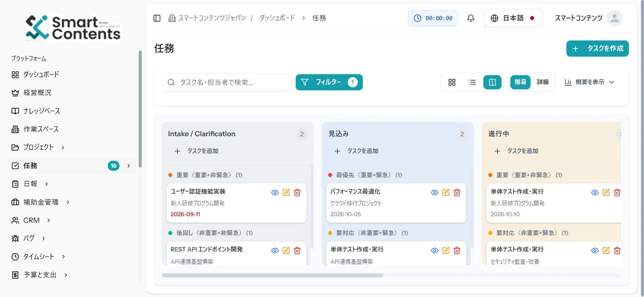Add task in 見込み column
This screenshot has height=297, width=644.
tap(356, 151)
